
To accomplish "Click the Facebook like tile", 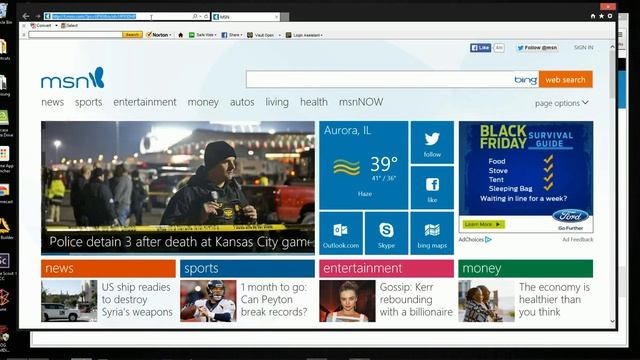I will click(432, 188).
